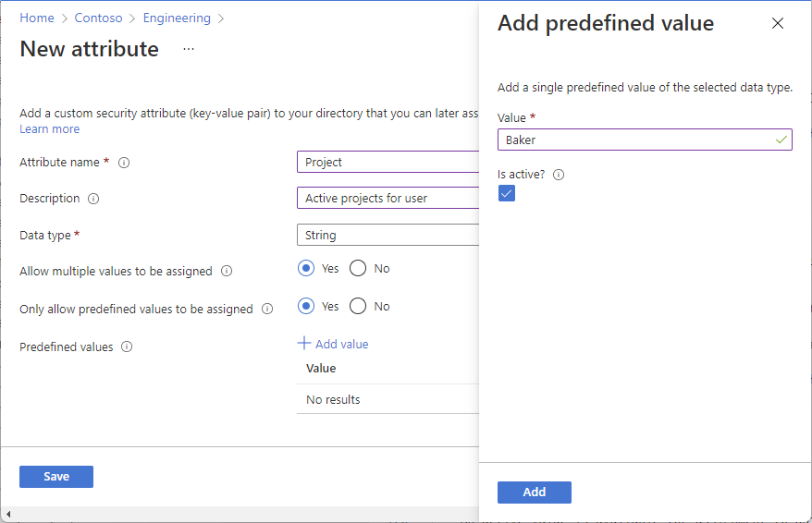Click info icon for Allow multiple values

point(227,271)
